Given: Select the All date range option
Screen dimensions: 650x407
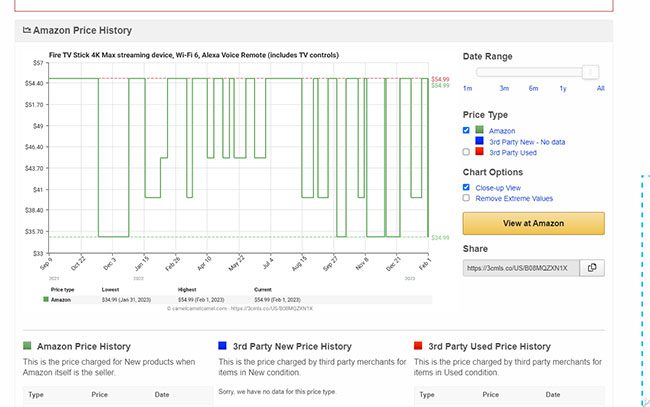Looking at the screenshot, I should [600, 89].
